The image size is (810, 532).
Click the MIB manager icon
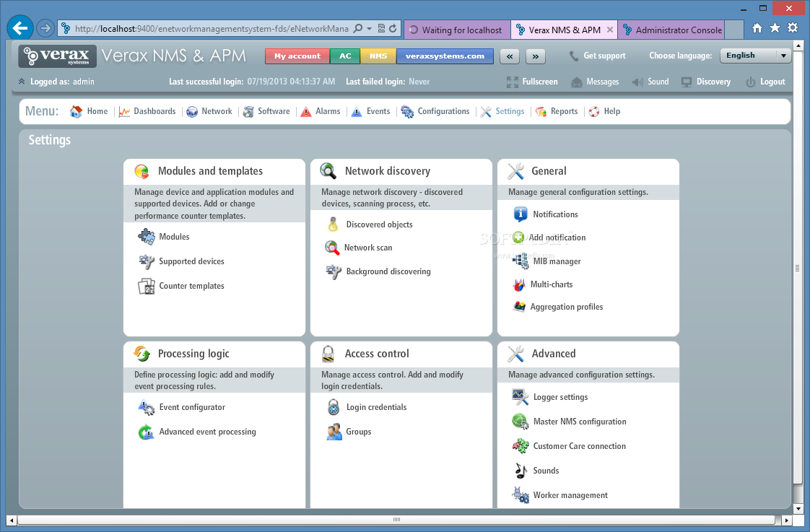(521, 261)
